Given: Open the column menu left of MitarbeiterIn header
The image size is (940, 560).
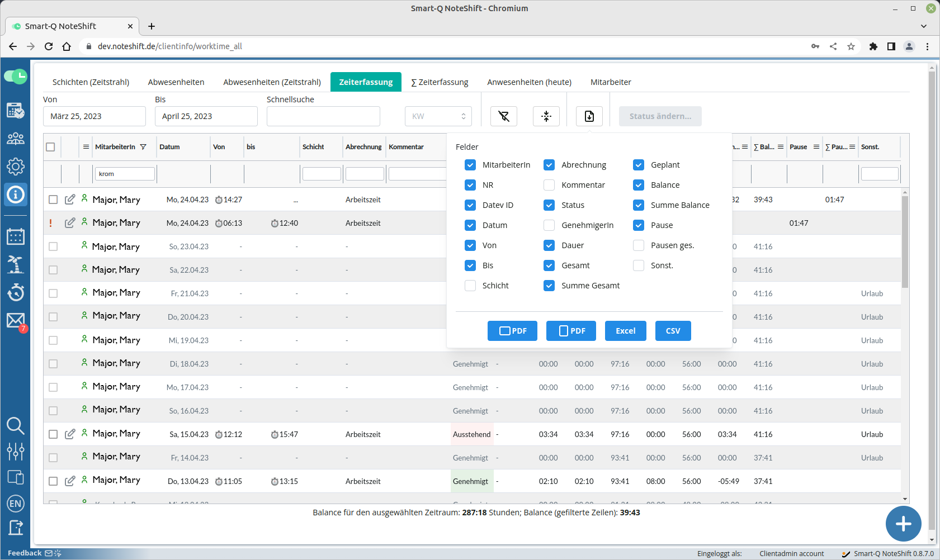Looking at the screenshot, I should pos(86,147).
